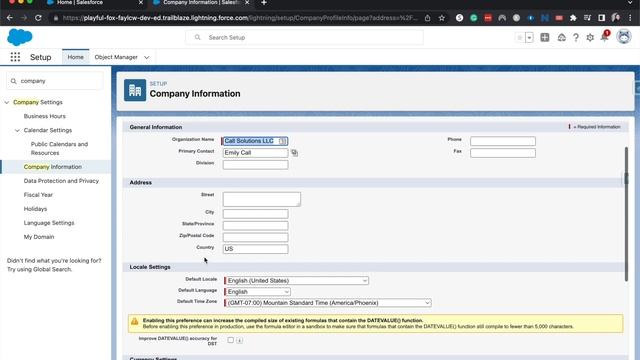Click the browser address bar URL

point(240,18)
